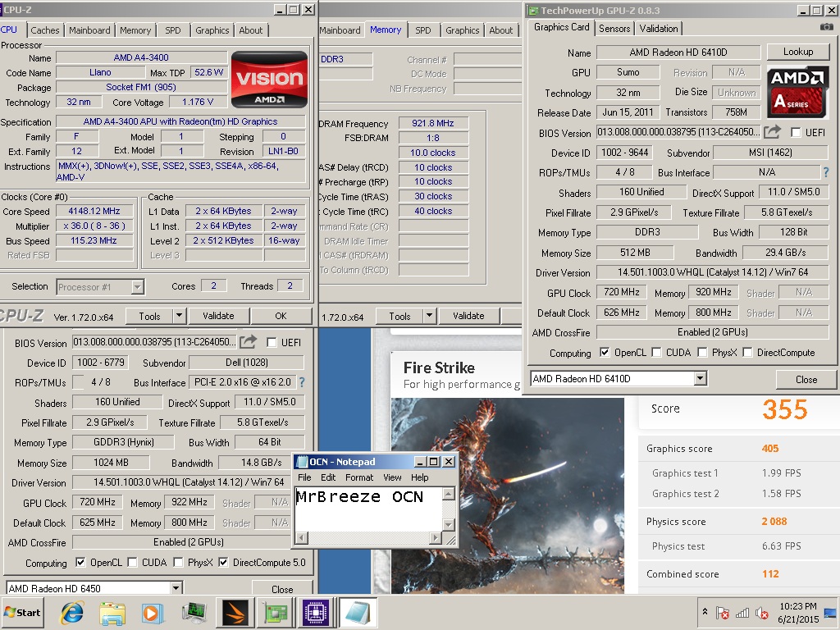Click the screenshot camera icon in GPU-Z

click(827, 27)
